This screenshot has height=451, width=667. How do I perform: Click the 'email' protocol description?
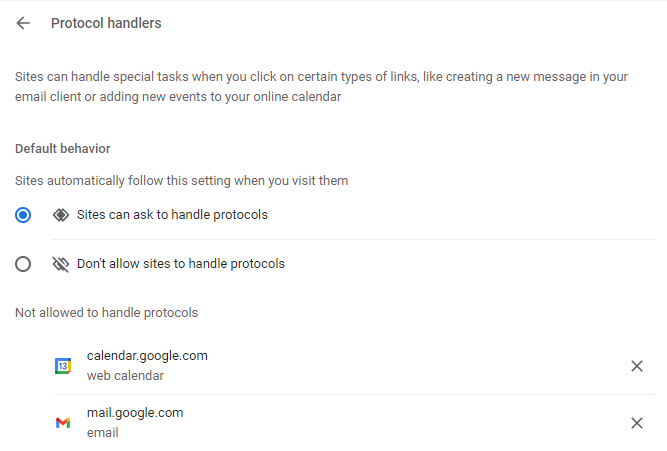102,433
